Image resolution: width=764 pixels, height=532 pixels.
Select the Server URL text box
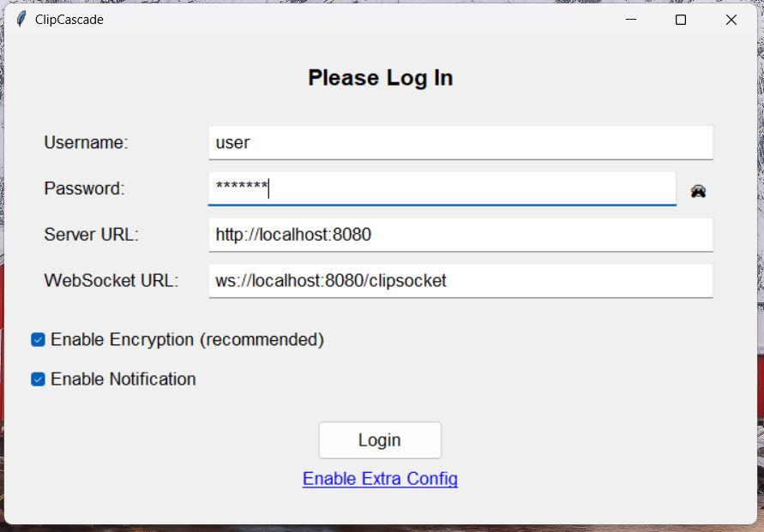coord(460,235)
